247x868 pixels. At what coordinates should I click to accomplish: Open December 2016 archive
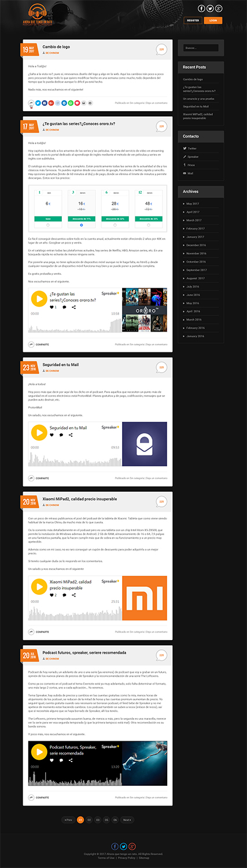coord(196,245)
